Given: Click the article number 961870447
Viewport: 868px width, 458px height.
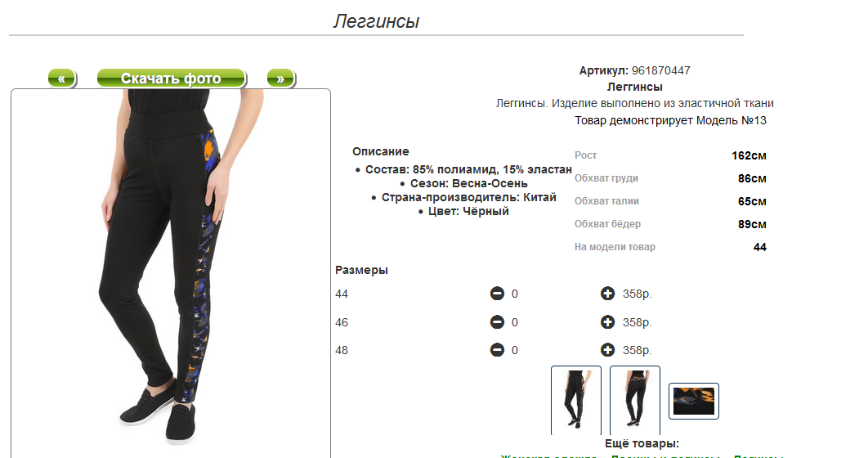Looking at the screenshot, I should coord(661,70).
